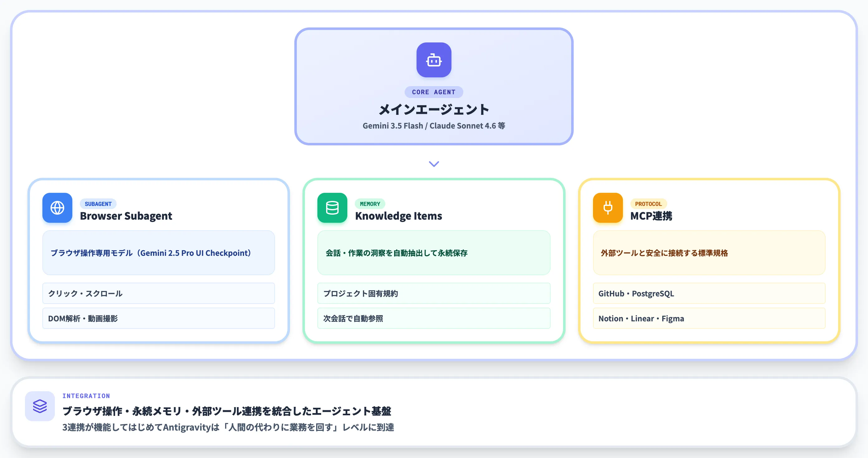Click the メインエージェント heading

pyautogui.click(x=434, y=109)
